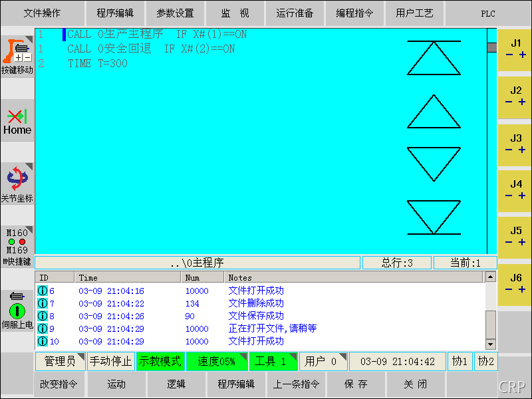The image size is (532, 399).
Task: Click the 保存 button
Action: (x=356, y=384)
